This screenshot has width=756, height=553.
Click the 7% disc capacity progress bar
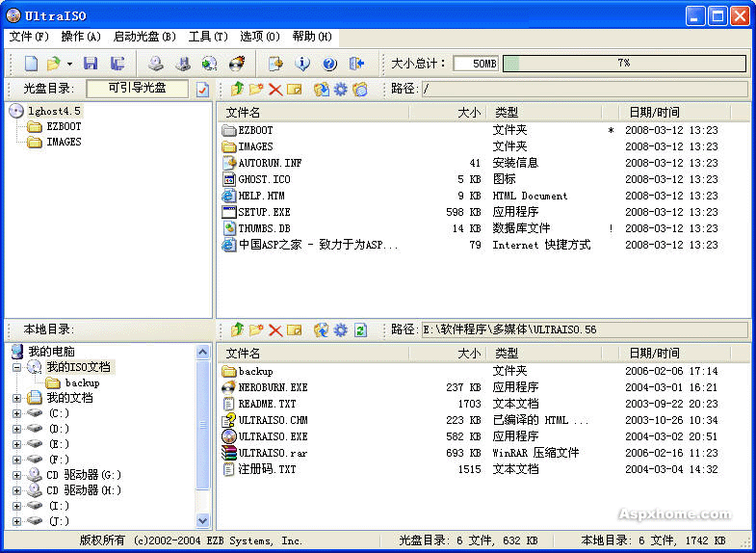(x=624, y=64)
